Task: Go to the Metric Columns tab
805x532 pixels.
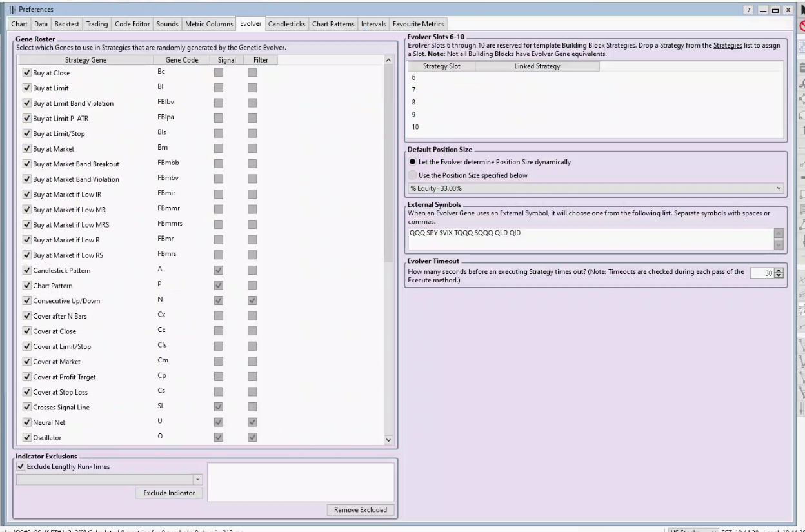Action: (x=209, y=24)
